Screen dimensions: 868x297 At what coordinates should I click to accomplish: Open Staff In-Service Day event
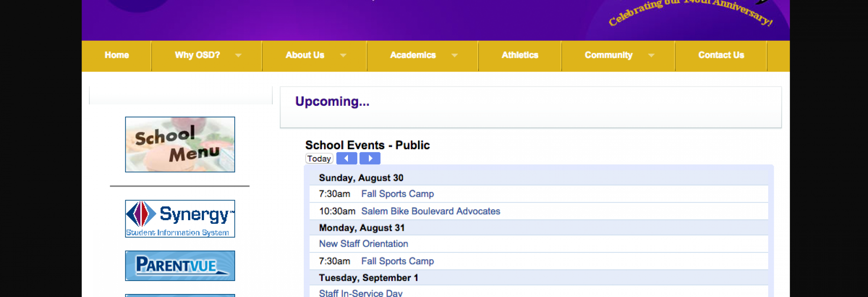coord(361,293)
